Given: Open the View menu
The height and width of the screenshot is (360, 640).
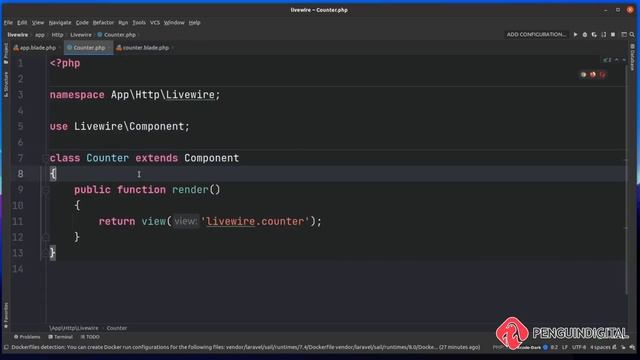Looking at the screenshot, I should click(38, 22).
